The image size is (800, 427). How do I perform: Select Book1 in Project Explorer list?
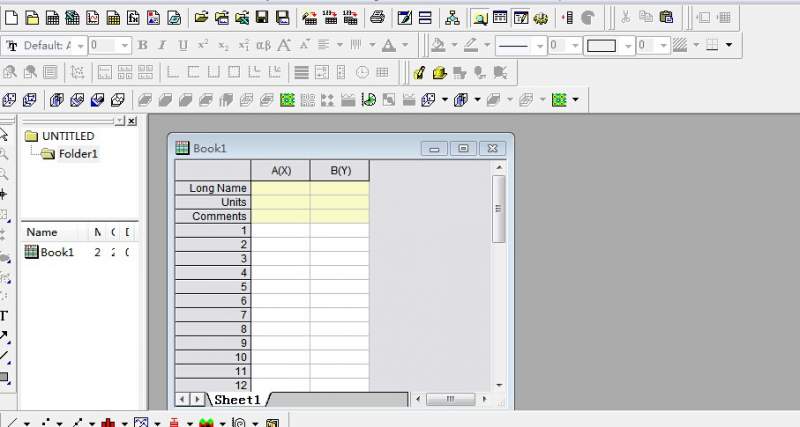pos(50,252)
